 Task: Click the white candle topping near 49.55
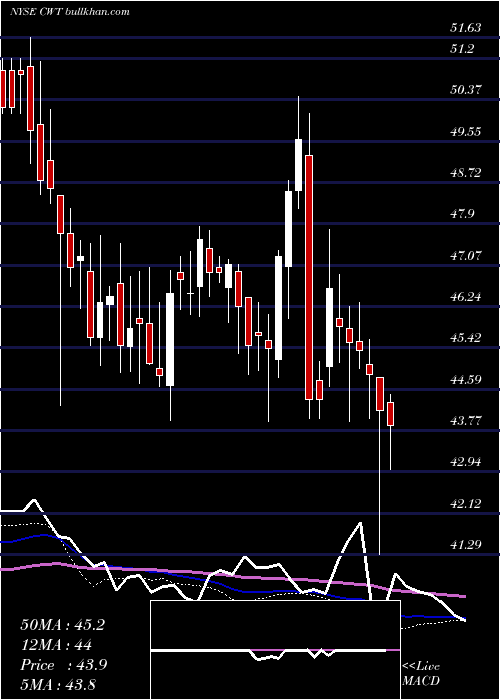[x=298, y=165]
